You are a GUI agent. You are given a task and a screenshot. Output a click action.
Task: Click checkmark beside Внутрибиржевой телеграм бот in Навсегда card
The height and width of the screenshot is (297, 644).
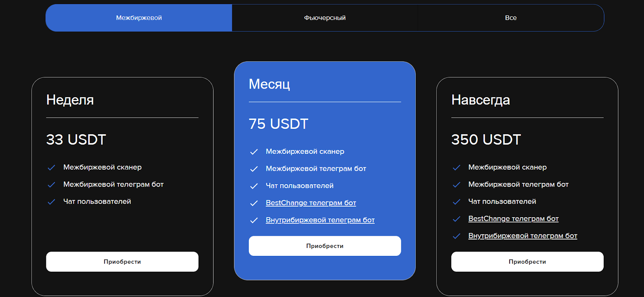[x=456, y=236]
